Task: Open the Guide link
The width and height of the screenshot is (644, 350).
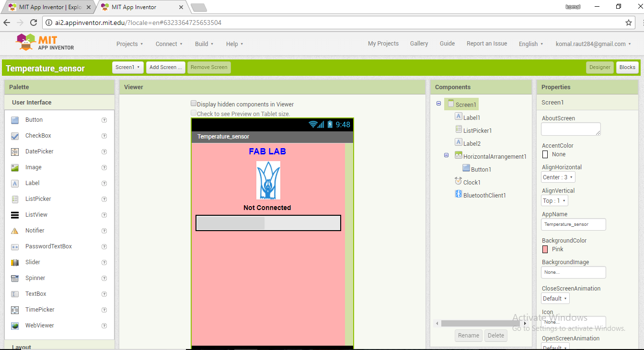Action: (x=447, y=44)
